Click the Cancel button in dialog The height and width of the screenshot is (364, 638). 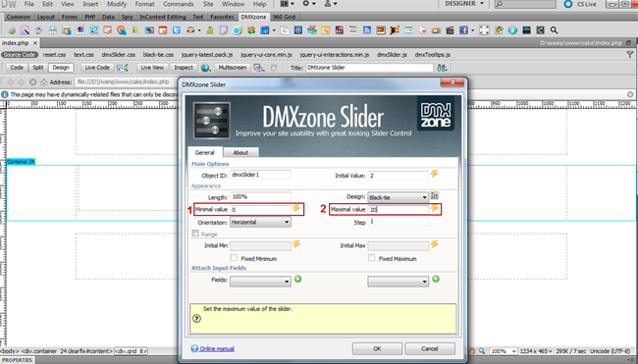430,348
